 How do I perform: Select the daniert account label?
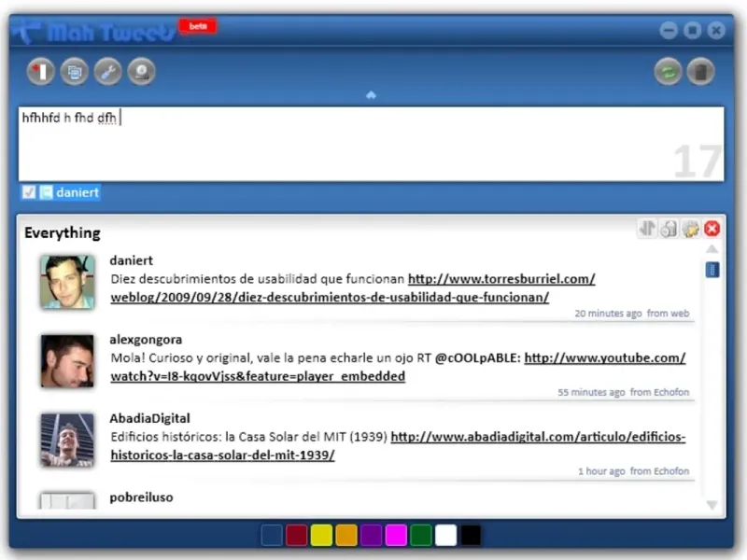78,192
